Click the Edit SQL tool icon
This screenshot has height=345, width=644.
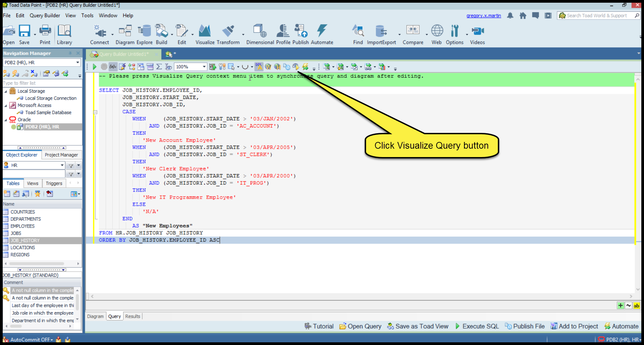click(x=182, y=35)
